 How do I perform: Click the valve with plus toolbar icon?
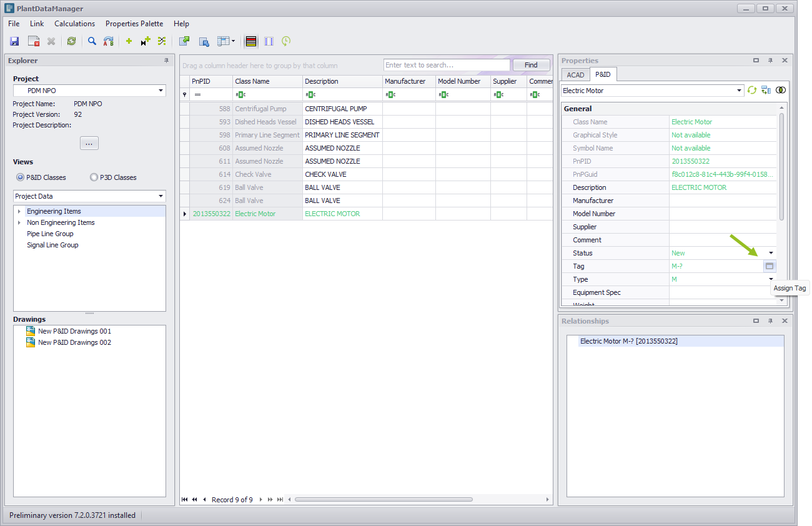point(146,41)
